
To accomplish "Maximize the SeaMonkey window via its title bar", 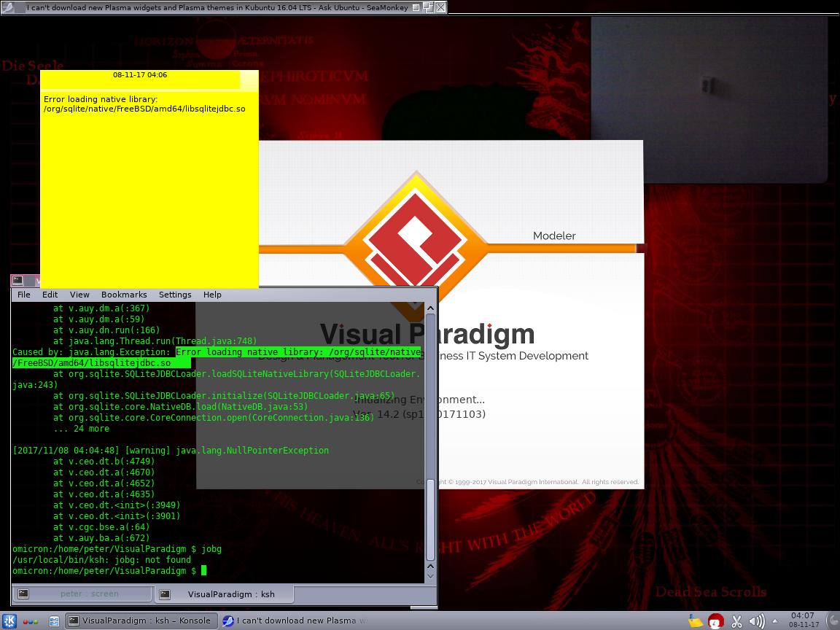I will coord(428,7).
